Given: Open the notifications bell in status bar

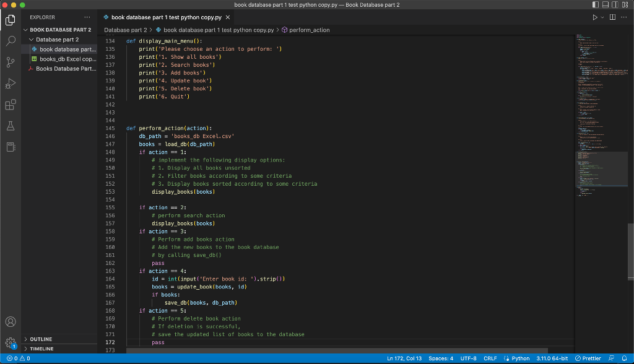Looking at the screenshot, I should pyautogui.click(x=625, y=358).
